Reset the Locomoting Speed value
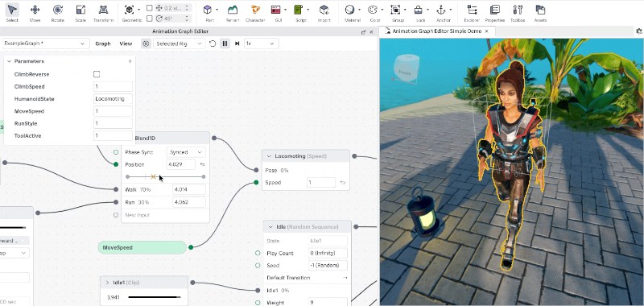 click(343, 183)
